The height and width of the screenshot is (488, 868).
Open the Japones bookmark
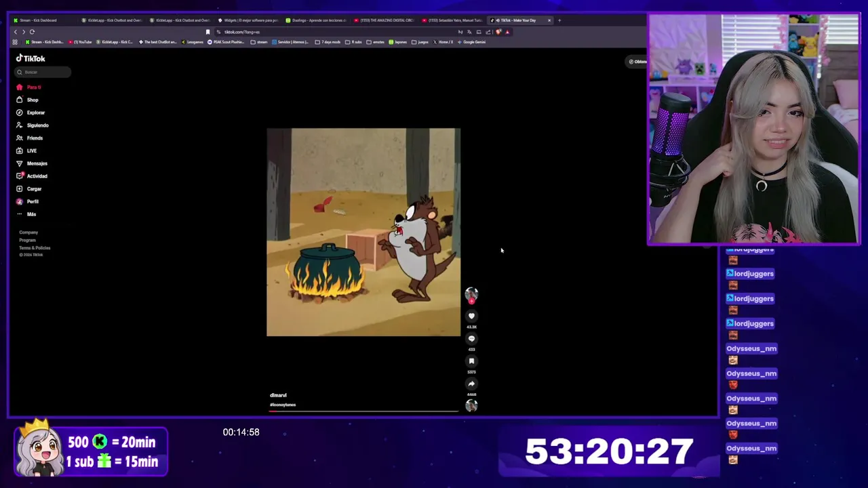[398, 42]
